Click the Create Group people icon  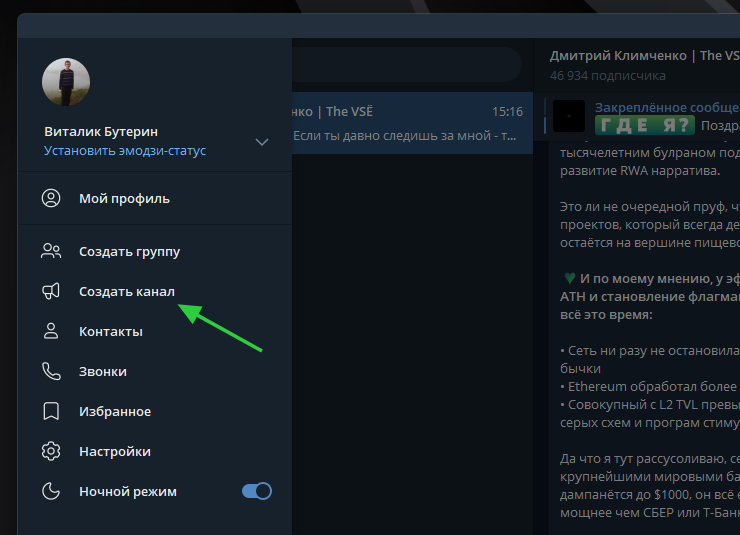click(51, 251)
